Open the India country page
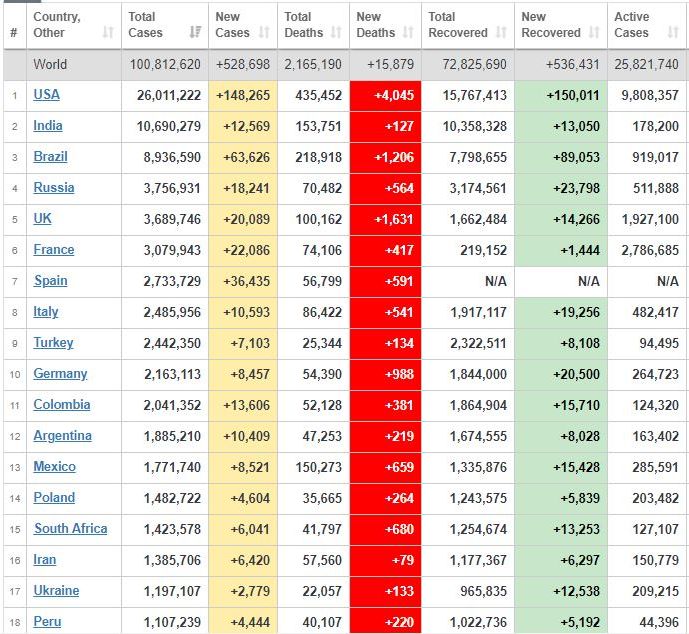 48,126
